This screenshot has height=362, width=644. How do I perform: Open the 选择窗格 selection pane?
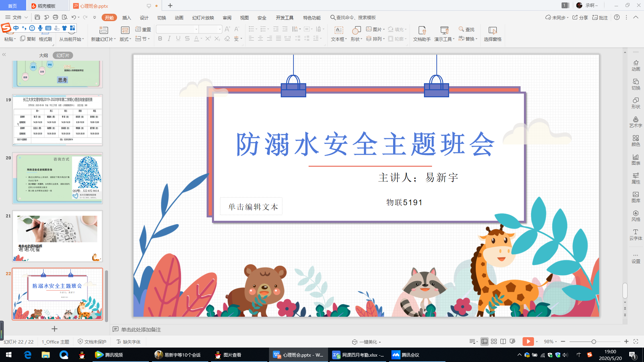[492, 34]
